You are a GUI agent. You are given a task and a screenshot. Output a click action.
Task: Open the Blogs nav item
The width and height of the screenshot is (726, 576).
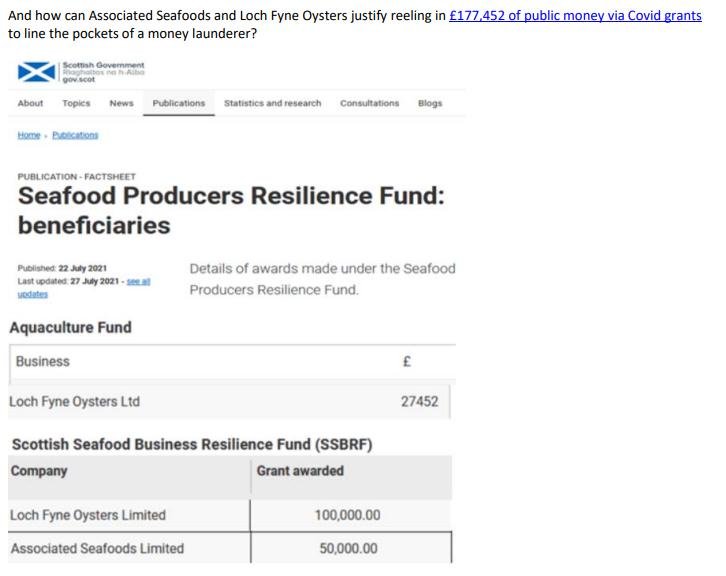click(x=430, y=104)
